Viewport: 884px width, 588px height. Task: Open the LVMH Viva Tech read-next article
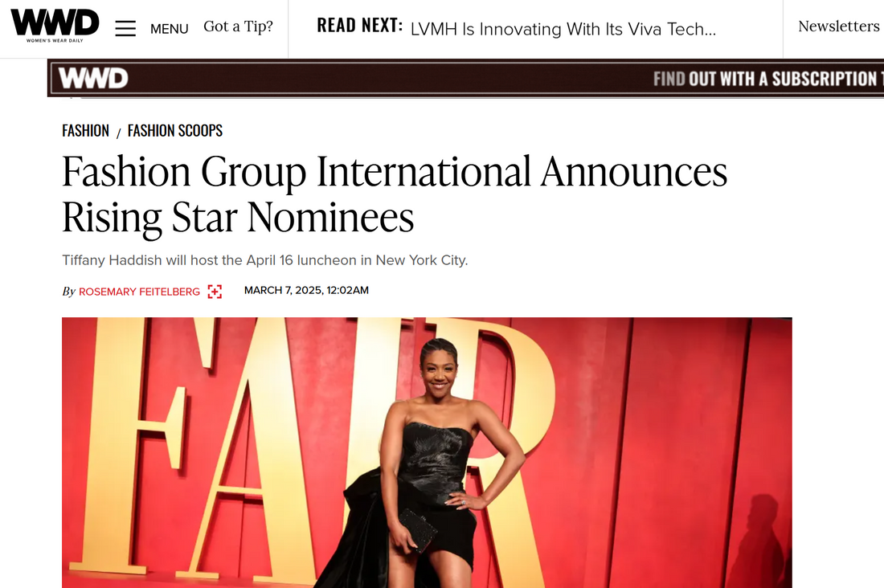point(563,29)
